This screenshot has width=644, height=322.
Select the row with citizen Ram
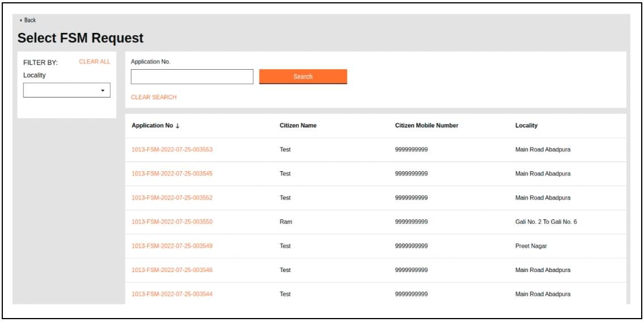click(285, 222)
